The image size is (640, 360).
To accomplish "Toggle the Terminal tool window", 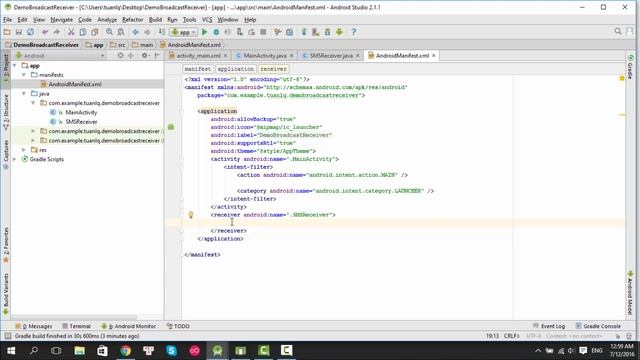I will [x=76, y=326].
